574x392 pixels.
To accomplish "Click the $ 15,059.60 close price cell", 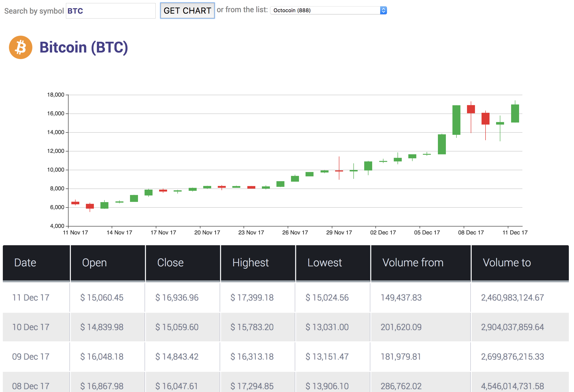I will (x=177, y=327).
